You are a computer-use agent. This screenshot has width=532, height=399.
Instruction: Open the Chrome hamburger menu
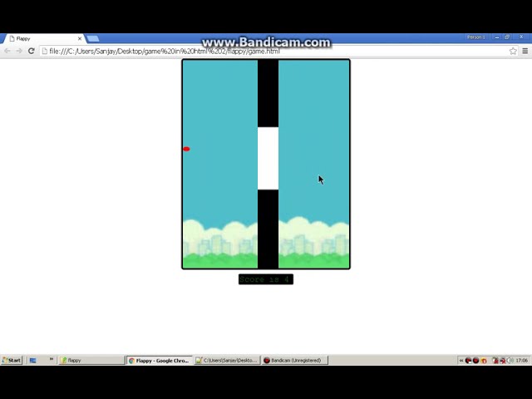click(x=525, y=51)
